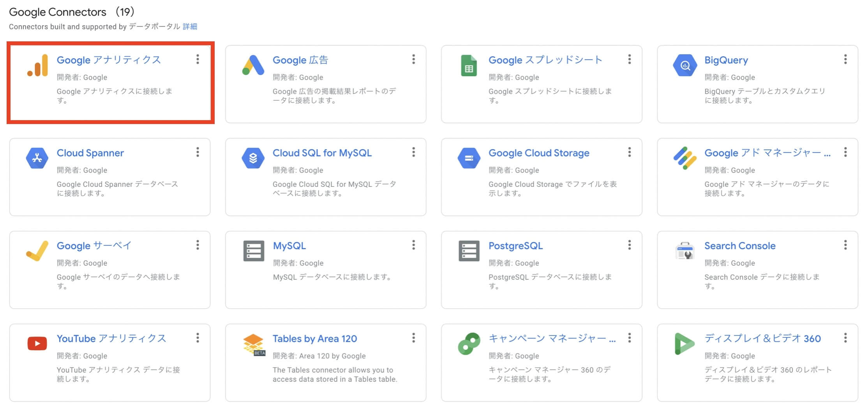The width and height of the screenshot is (868, 408).
Task: Click the PostgreSQL database icon
Action: (x=469, y=251)
